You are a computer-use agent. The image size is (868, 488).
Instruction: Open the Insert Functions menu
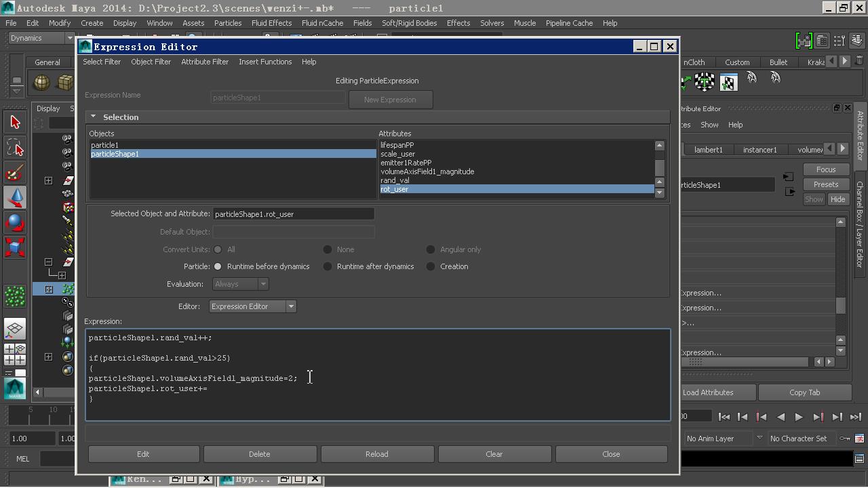pos(265,62)
